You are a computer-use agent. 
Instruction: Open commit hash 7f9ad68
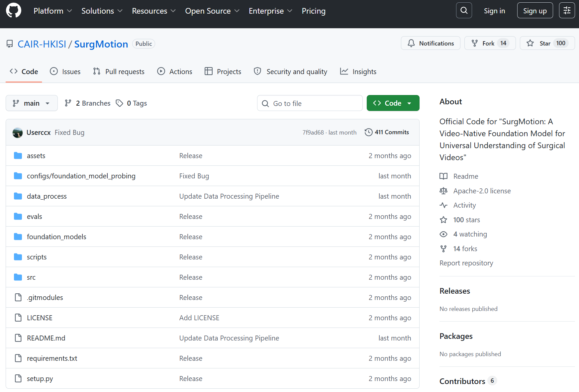[x=313, y=133]
